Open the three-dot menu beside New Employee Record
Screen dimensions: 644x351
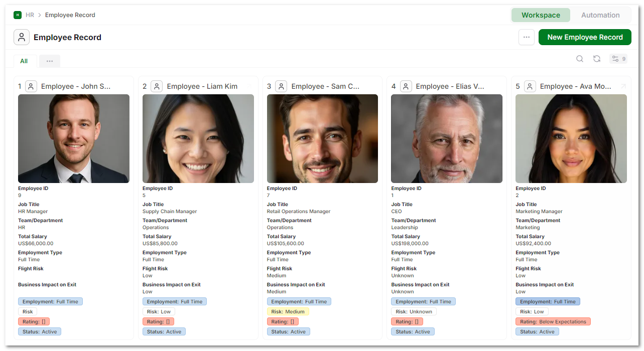tap(527, 37)
